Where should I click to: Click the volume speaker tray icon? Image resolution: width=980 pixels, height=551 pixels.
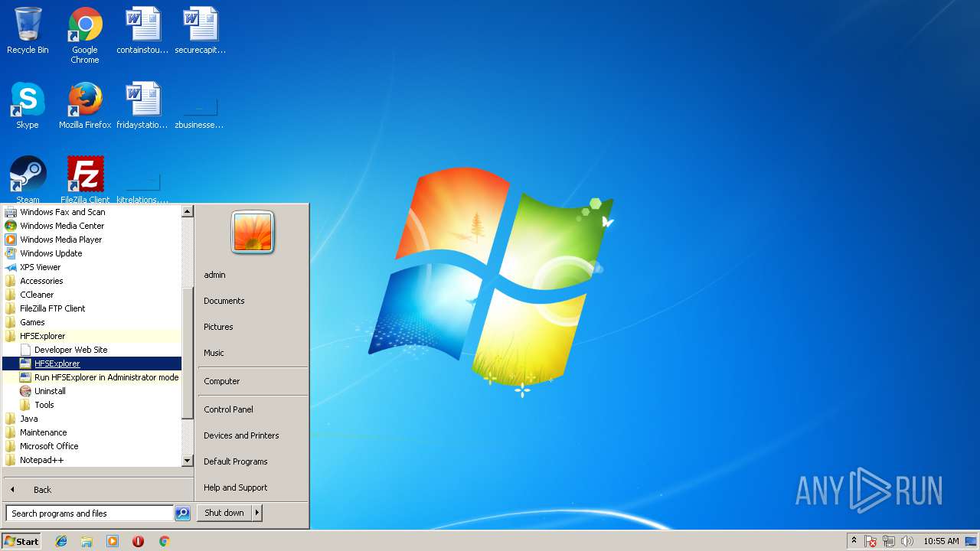907,541
